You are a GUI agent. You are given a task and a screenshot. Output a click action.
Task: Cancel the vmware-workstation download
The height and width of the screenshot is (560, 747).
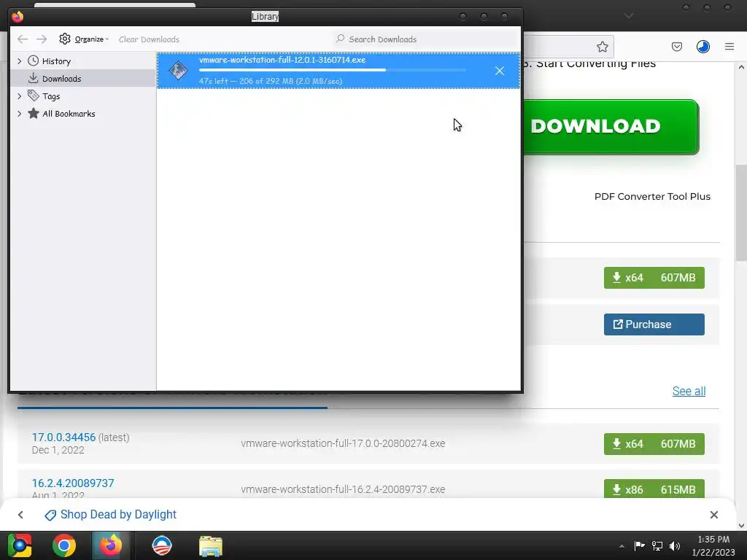point(499,71)
